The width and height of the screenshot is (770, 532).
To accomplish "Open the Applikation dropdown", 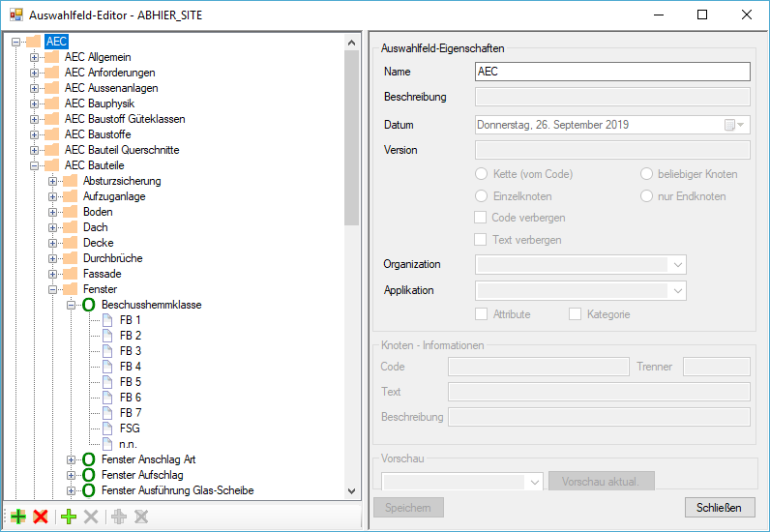I will click(678, 291).
